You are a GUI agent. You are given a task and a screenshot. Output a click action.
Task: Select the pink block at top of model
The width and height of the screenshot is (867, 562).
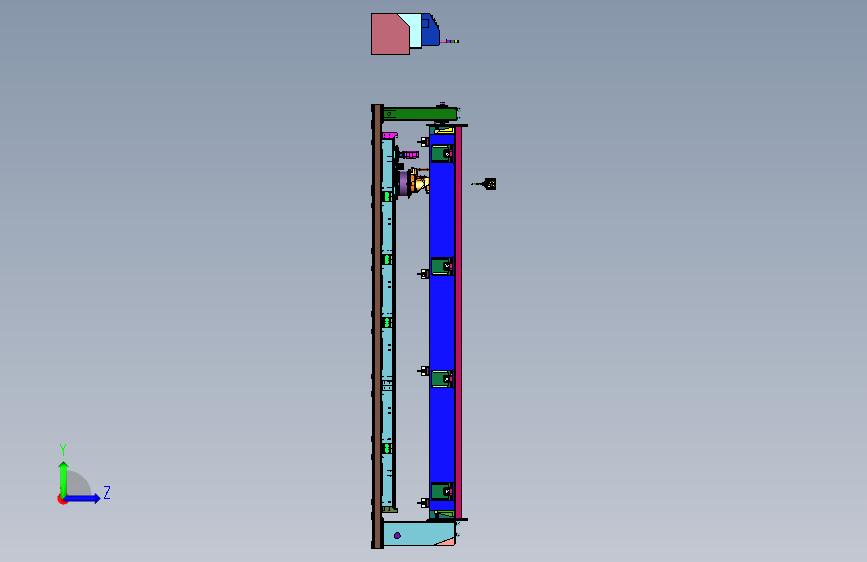coord(388,34)
